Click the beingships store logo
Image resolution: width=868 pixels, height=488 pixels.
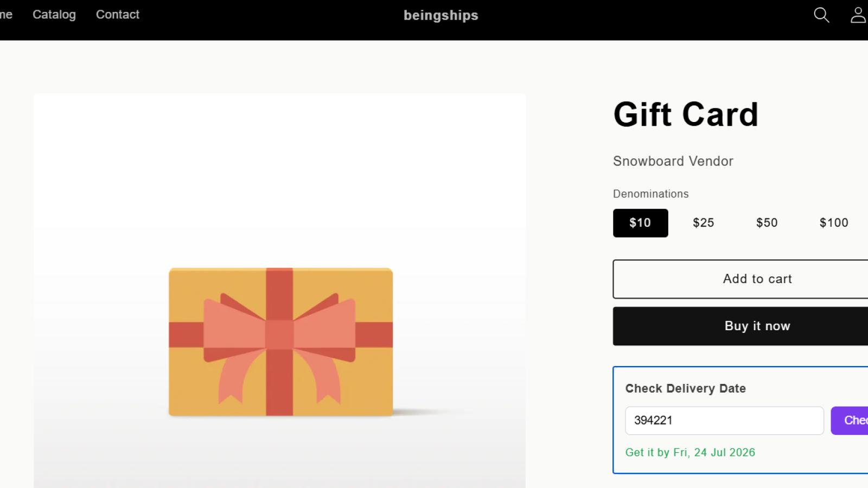441,15
